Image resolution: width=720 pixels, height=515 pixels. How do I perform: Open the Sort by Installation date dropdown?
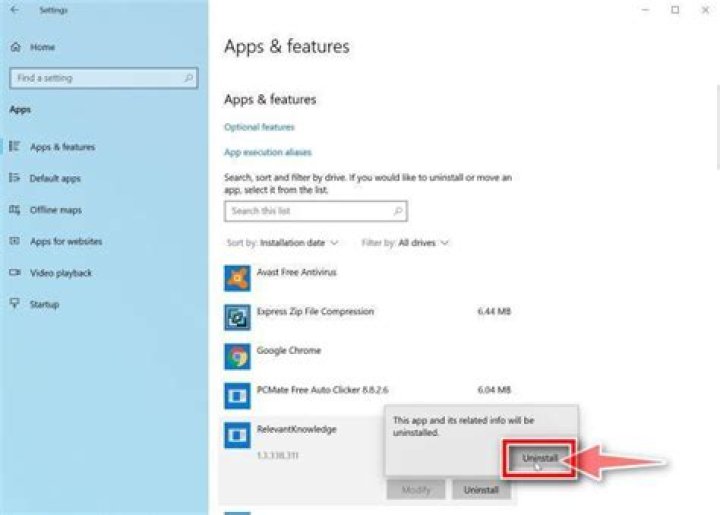pos(298,242)
